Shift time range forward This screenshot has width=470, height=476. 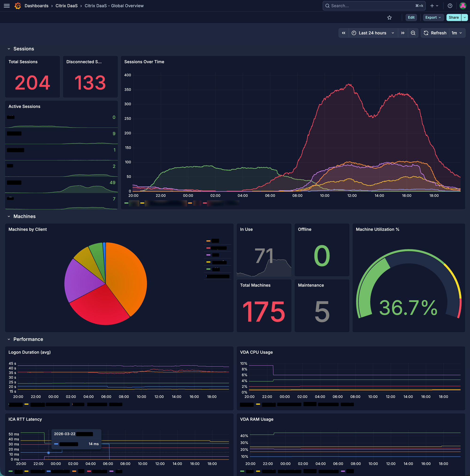(403, 33)
